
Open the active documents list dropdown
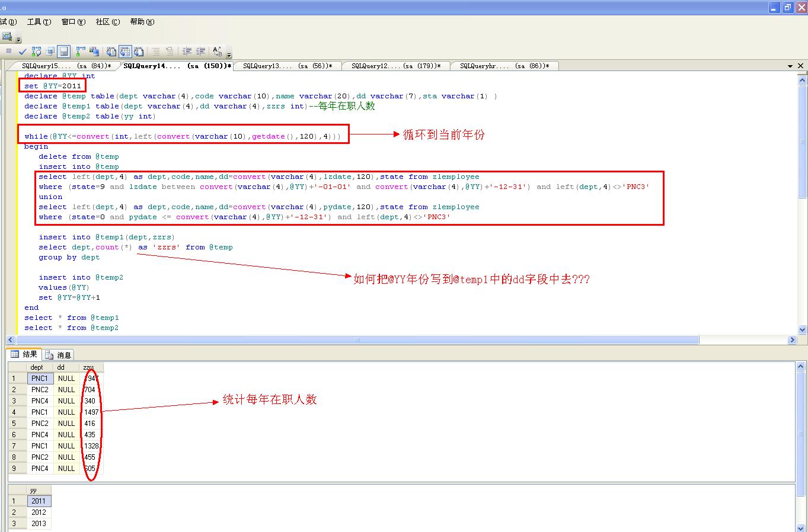790,66
